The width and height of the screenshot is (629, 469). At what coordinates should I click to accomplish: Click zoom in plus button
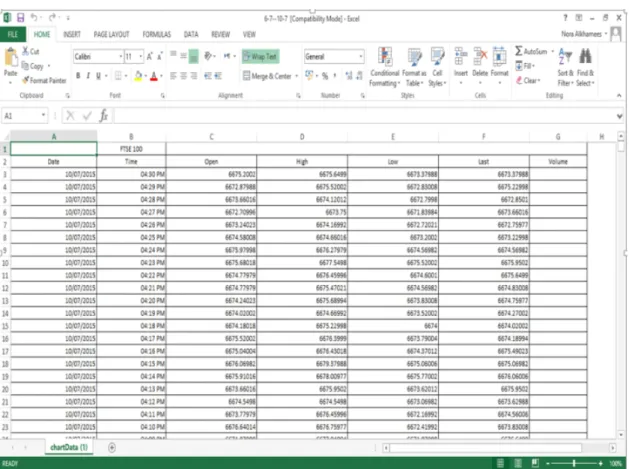[601, 463]
